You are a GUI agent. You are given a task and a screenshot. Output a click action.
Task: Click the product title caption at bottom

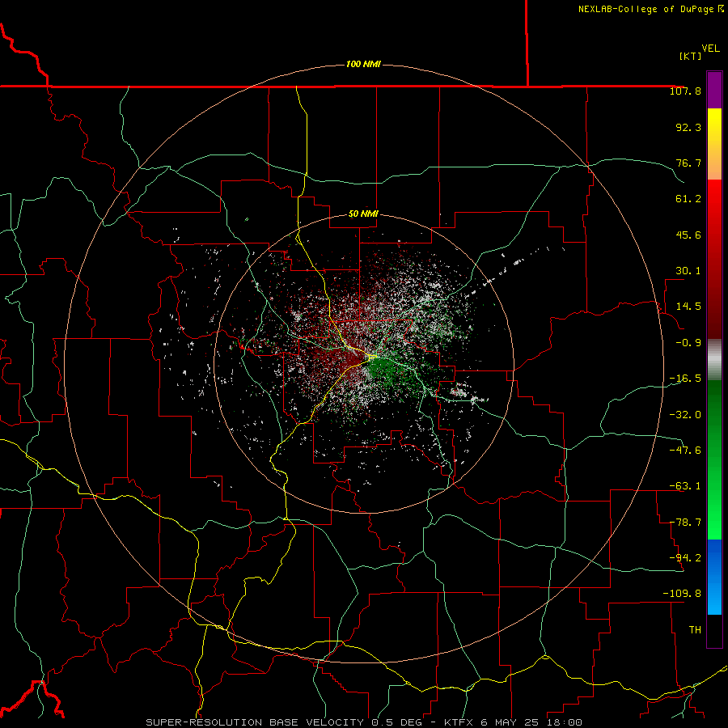click(364, 722)
